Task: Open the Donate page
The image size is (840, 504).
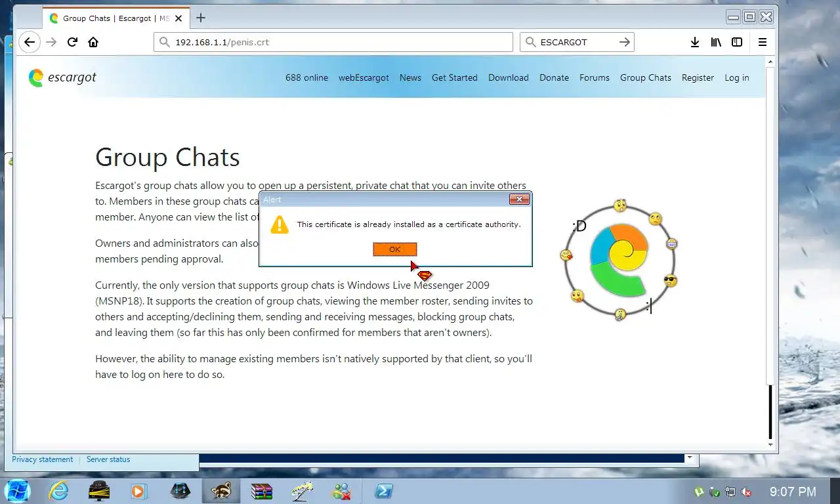Action: [x=554, y=77]
